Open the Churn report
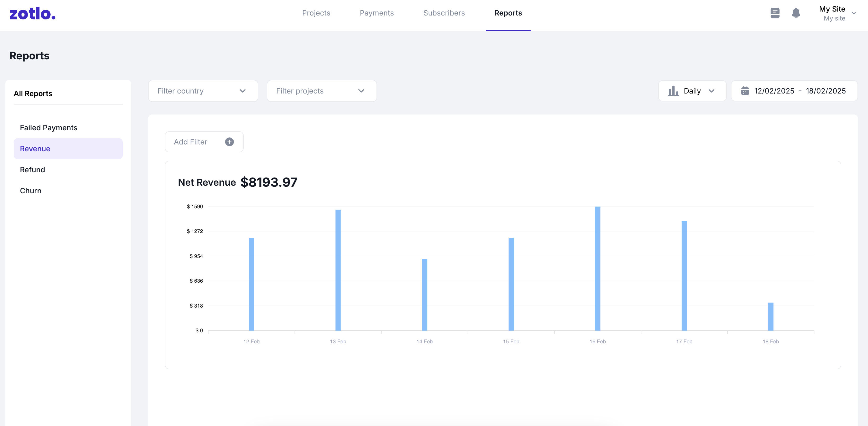The image size is (868, 426). tap(31, 191)
